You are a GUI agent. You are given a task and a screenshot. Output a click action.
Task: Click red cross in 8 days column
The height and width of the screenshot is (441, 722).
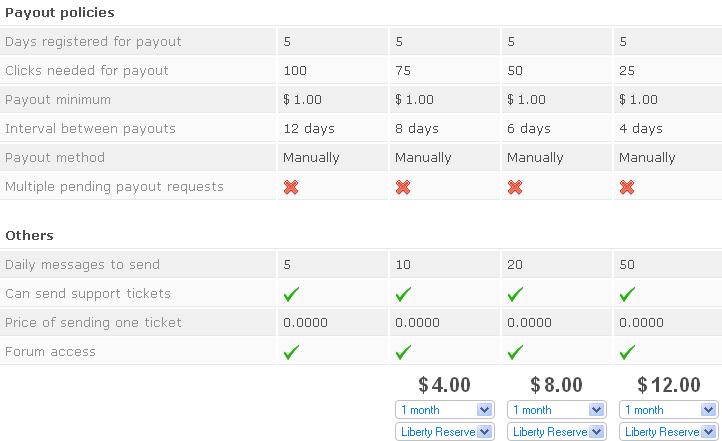pos(403,187)
